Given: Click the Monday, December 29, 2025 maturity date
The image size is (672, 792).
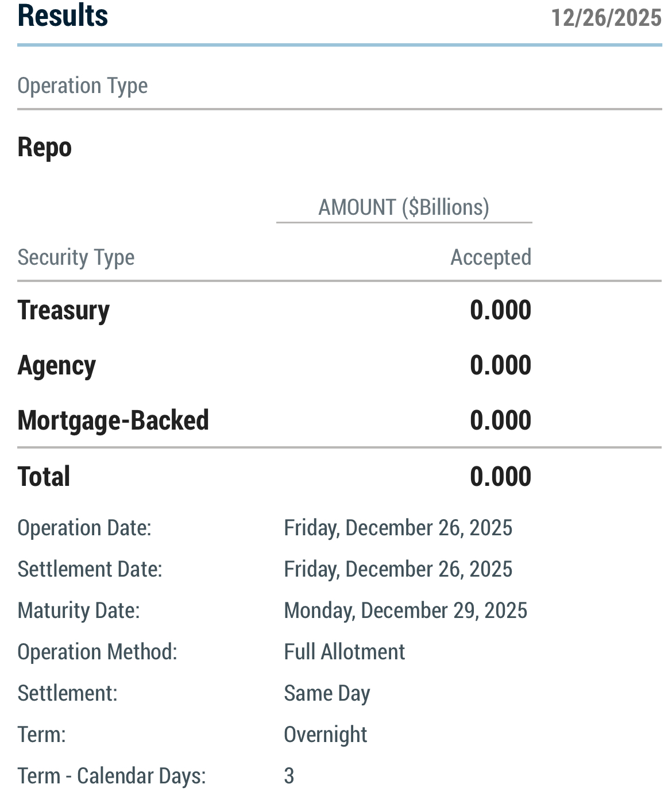Looking at the screenshot, I should (x=405, y=611).
